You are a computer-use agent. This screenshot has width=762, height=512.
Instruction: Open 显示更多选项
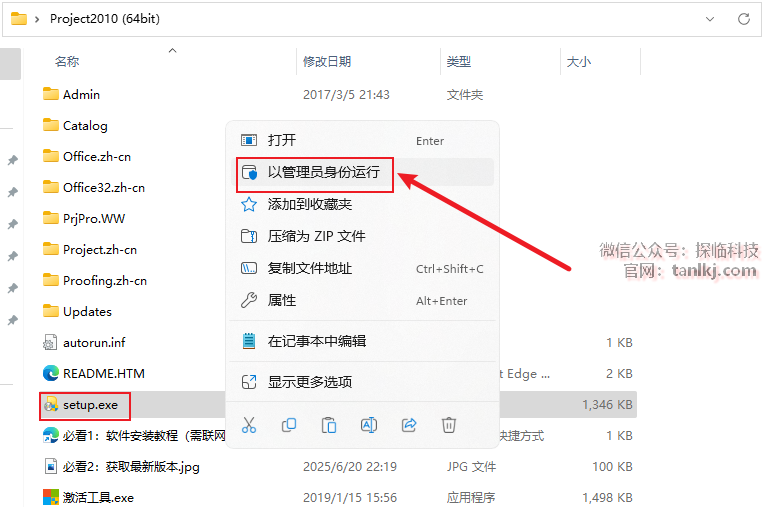362,382
